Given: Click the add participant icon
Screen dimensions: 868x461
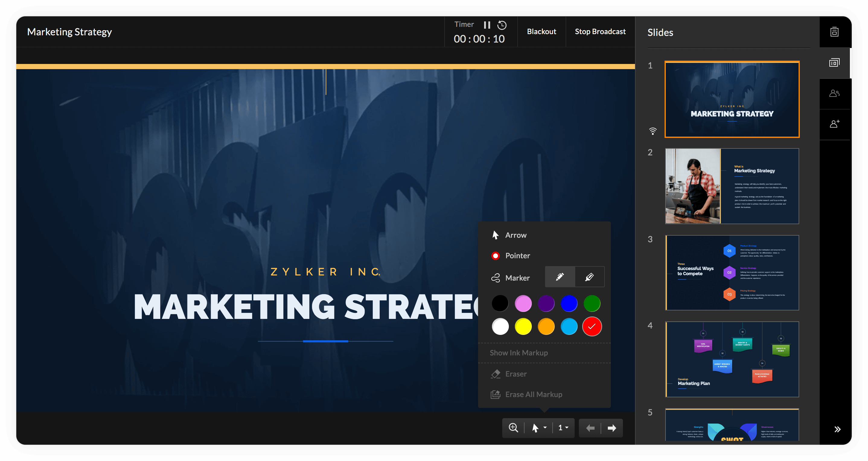Looking at the screenshot, I should [834, 124].
